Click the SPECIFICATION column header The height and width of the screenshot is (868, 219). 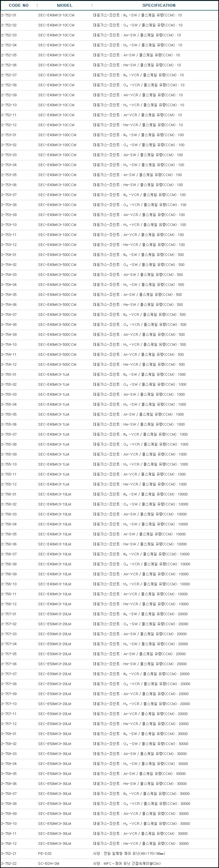[x=159, y=5]
